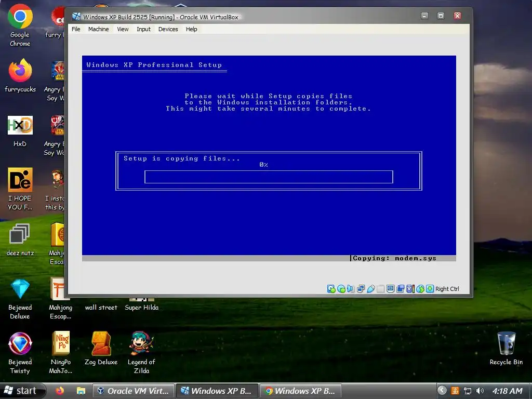This screenshot has height=399, width=532.
Task: Click the CPU virtualization status icon
Action: tap(410, 289)
